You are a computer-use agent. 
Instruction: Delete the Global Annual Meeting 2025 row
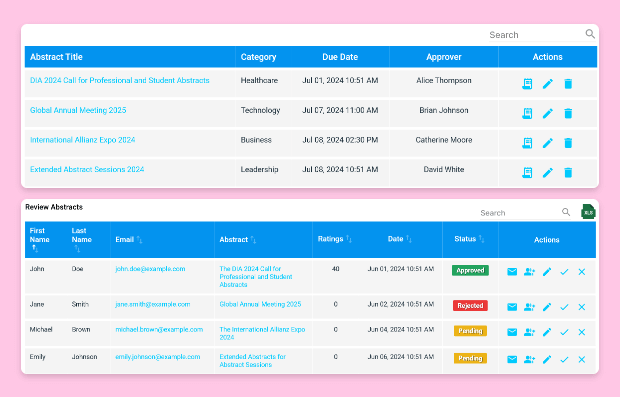tap(568, 113)
